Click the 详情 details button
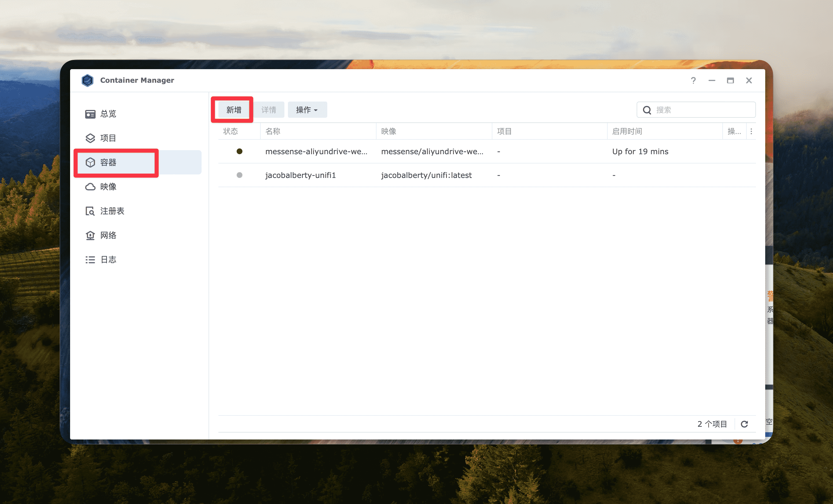Viewport: 833px width, 504px height. [x=269, y=110]
